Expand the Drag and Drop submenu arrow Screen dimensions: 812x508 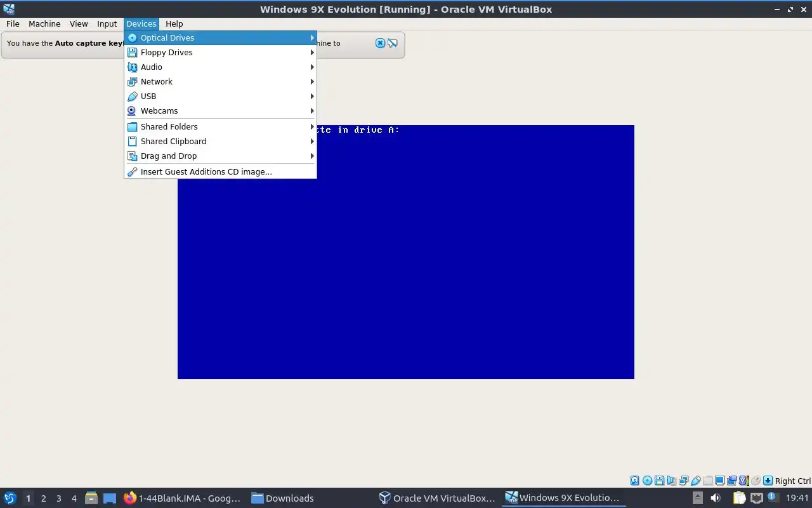tap(311, 156)
